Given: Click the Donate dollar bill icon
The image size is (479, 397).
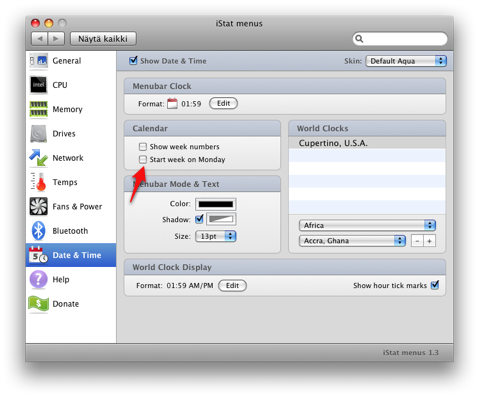Looking at the screenshot, I should (39, 304).
